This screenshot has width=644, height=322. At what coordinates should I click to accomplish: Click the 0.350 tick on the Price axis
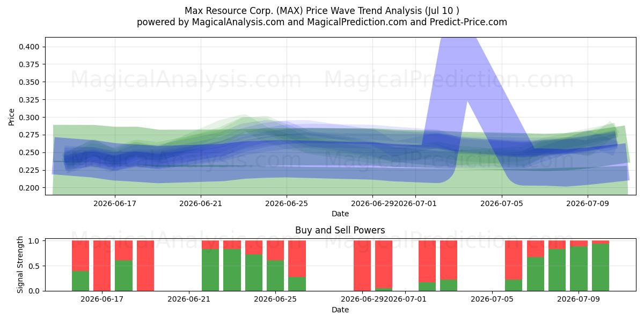point(30,82)
